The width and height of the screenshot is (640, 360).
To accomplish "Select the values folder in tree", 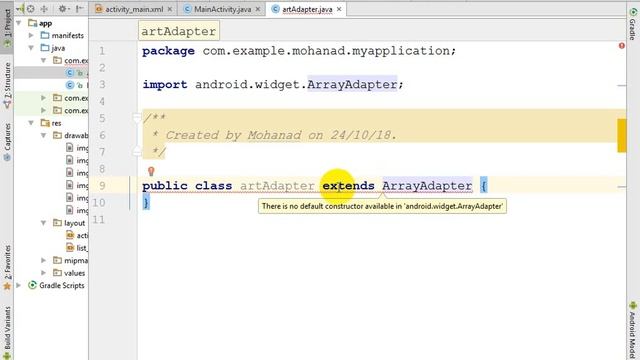I will tap(74, 273).
